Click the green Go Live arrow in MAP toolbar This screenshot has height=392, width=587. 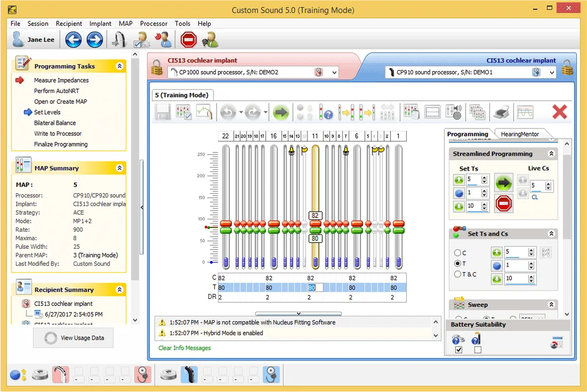pos(281,113)
